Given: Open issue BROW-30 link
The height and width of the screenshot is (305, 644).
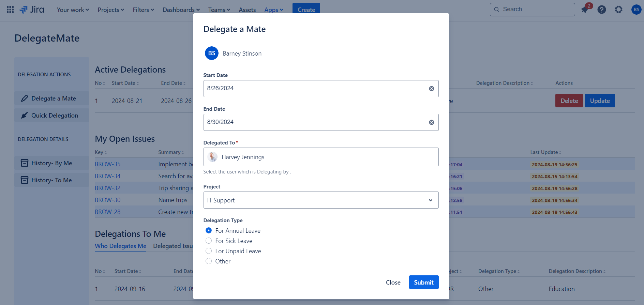Looking at the screenshot, I should [x=108, y=200].
